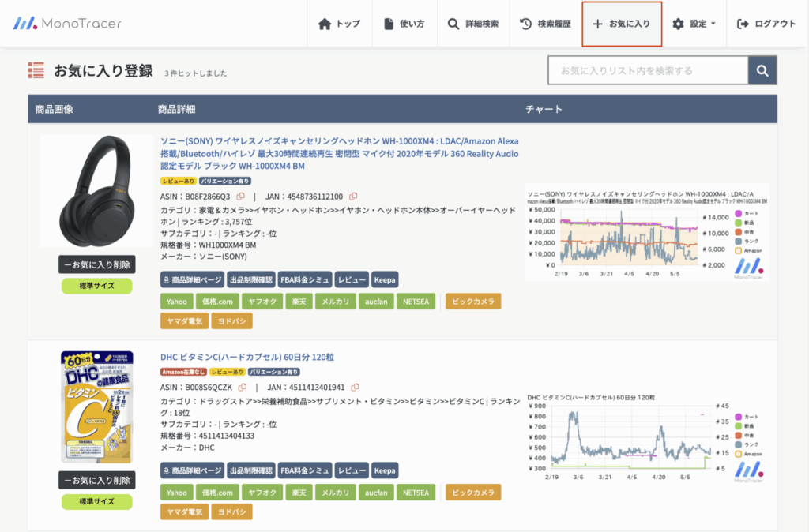The image size is (809, 532).
Task: Click the Amazon在庫なし badge on DHC
Action: click(x=183, y=372)
